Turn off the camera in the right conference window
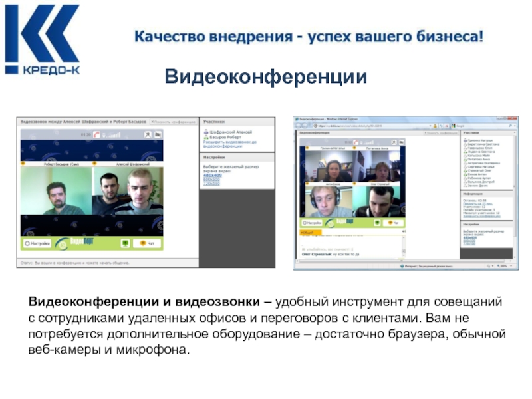 [402, 142]
